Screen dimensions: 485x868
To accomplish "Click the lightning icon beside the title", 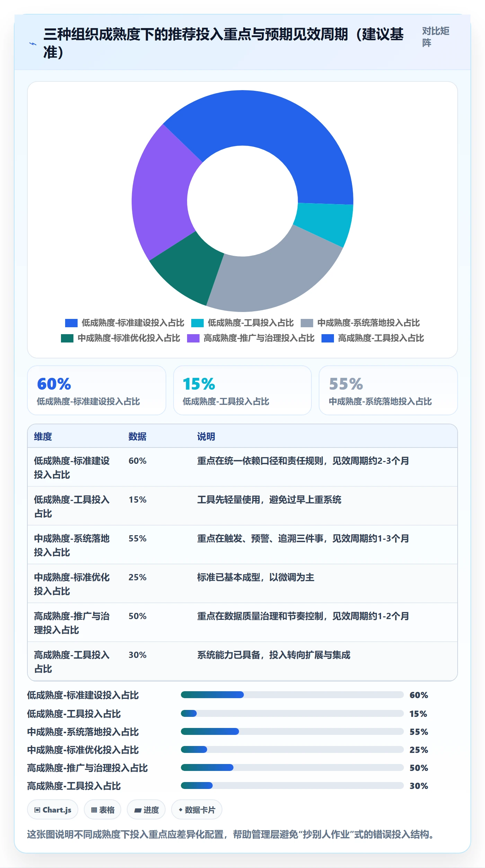I will click(x=33, y=44).
